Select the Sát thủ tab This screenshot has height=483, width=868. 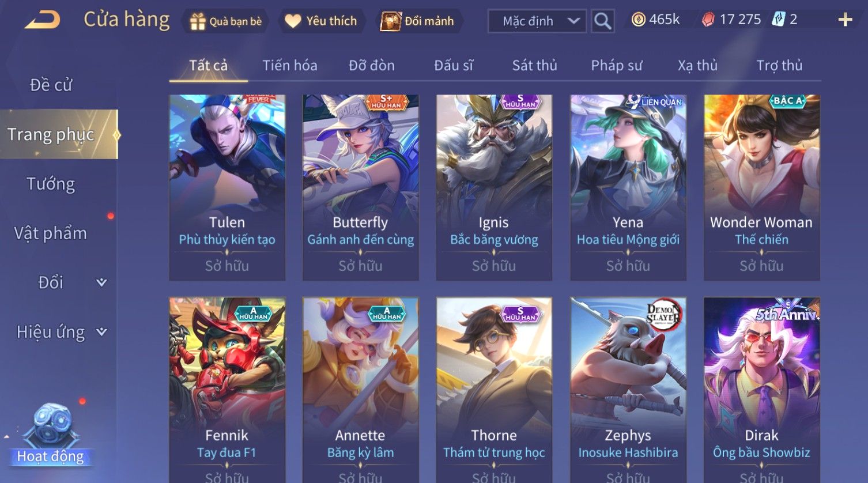coord(535,66)
